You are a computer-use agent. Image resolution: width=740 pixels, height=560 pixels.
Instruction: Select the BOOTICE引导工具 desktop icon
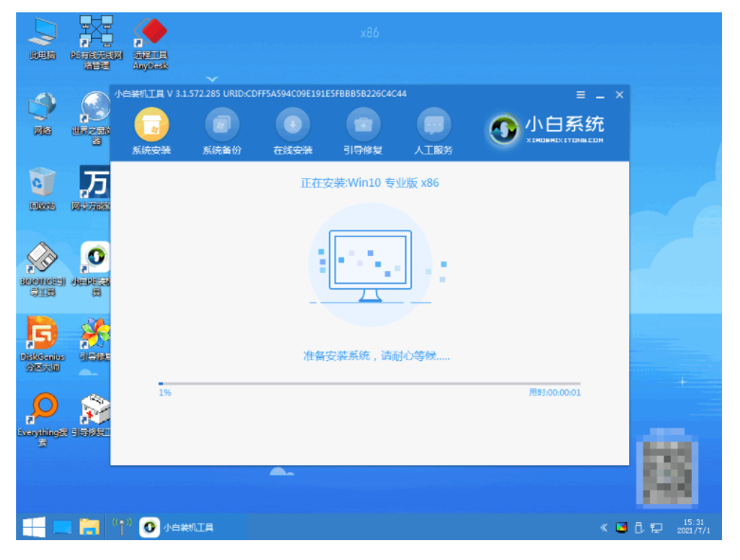click(43, 269)
